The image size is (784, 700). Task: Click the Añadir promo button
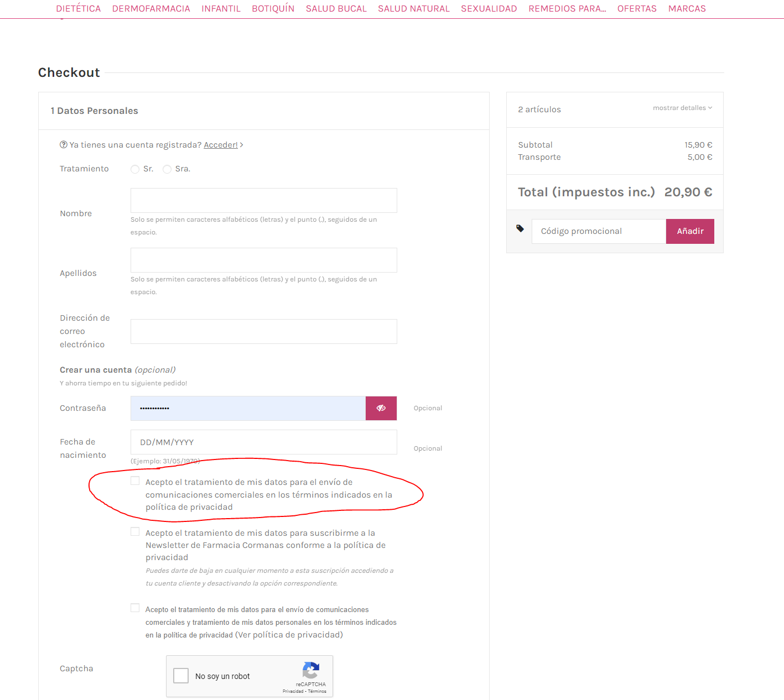[690, 231]
